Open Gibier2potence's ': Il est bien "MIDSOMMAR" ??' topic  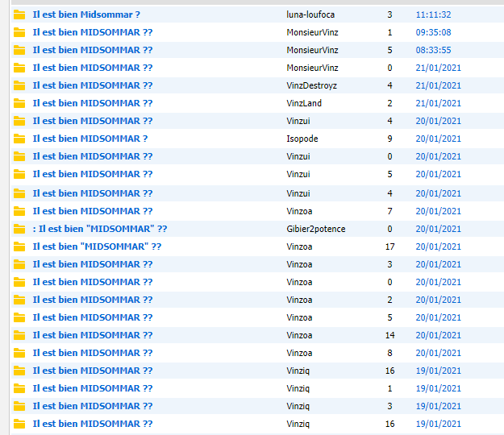pyautogui.click(x=100, y=229)
